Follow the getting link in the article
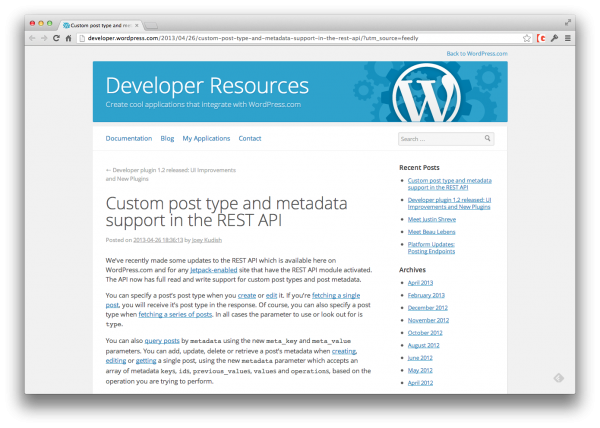600x428 pixels. (x=146, y=361)
